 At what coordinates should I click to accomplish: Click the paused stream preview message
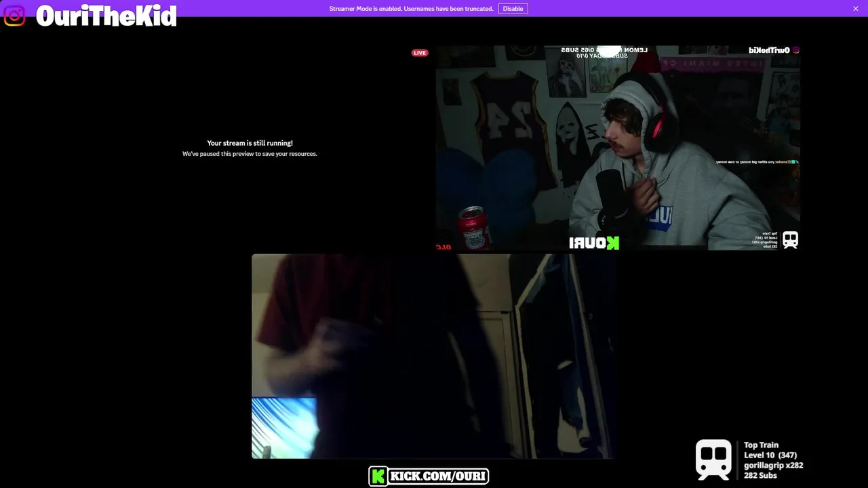tap(250, 148)
